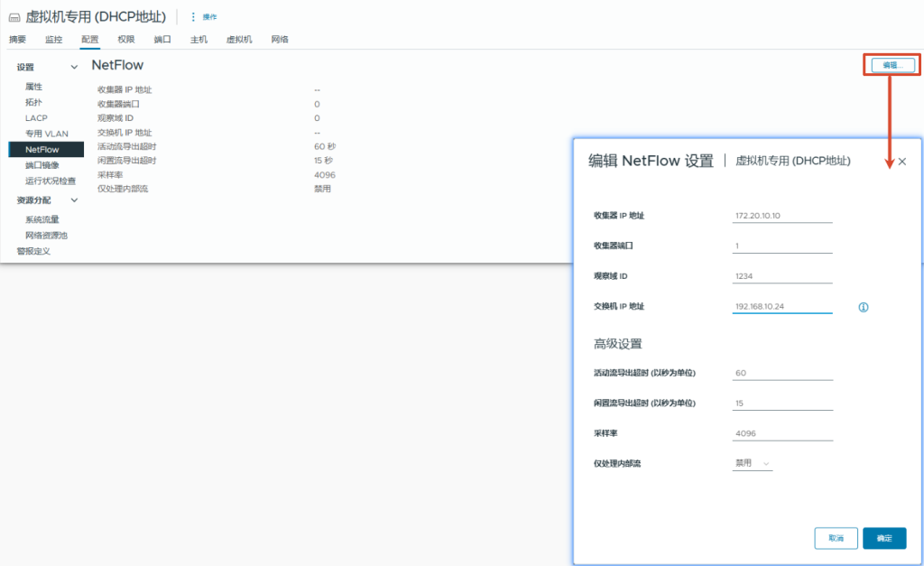This screenshot has height=566, width=924.
Task: Click the 编辑 button to edit NetFlow
Action: click(x=892, y=64)
